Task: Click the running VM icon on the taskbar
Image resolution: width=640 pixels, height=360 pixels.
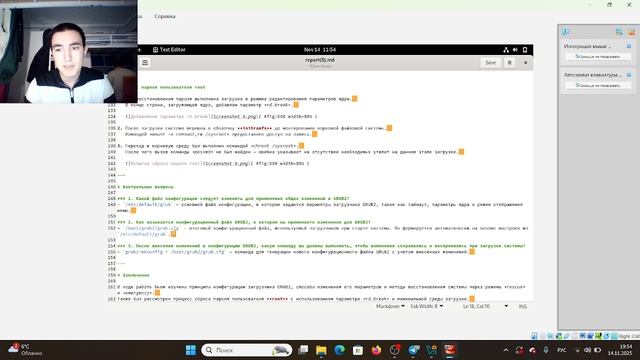Action: tap(450, 350)
